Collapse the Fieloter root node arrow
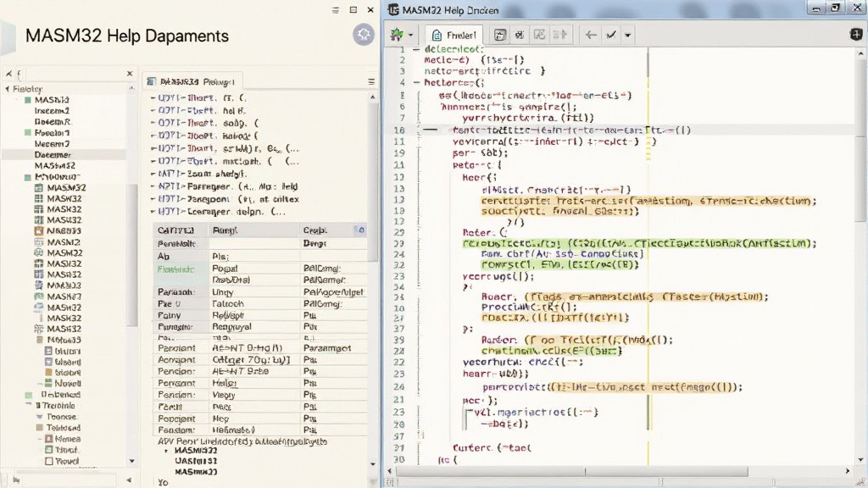 [x=7, y=88]
